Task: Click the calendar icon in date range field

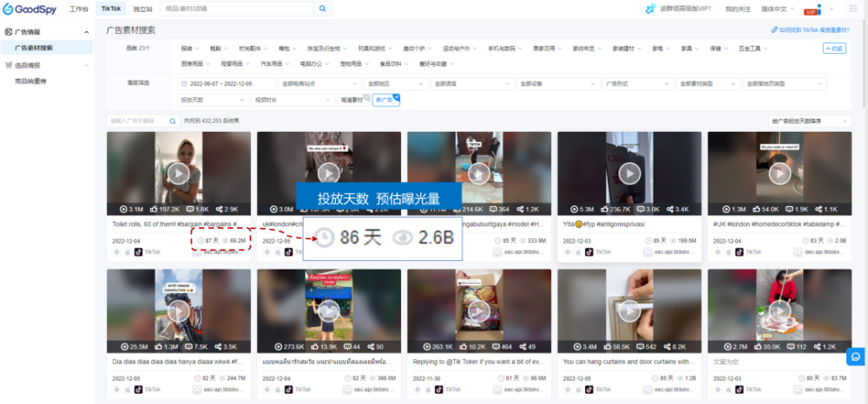Action: click(184, 84)
